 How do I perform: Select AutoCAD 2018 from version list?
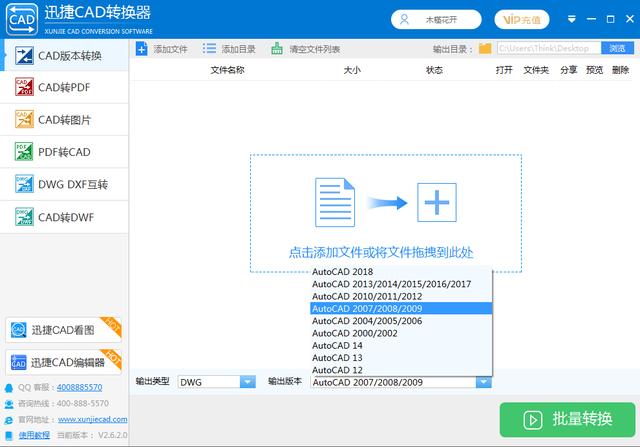(401, 271)
